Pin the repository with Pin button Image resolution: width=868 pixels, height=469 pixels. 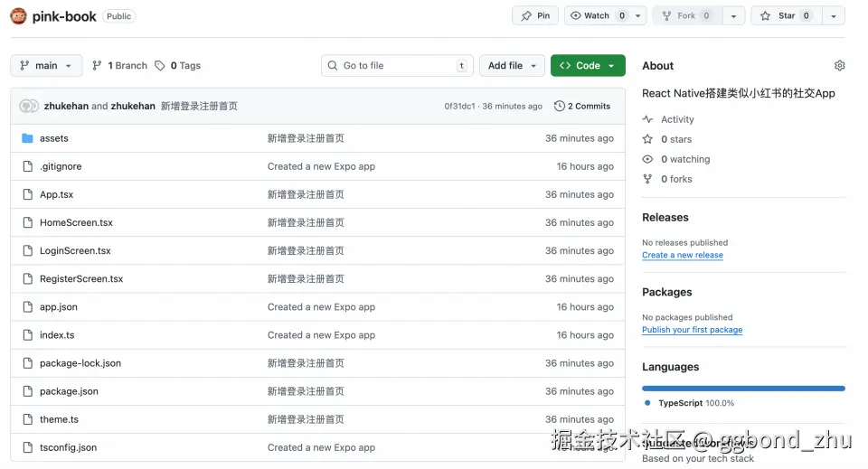[534, 15]
